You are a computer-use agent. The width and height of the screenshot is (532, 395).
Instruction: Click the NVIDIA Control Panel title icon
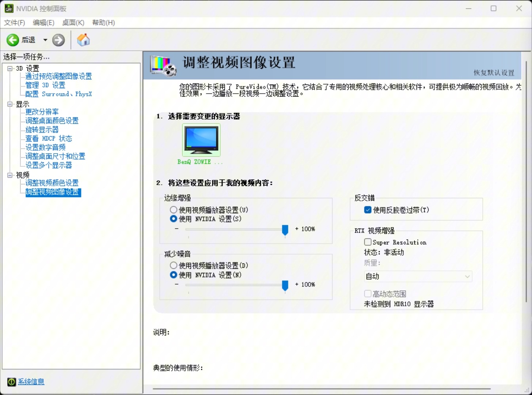pos(9,8)
